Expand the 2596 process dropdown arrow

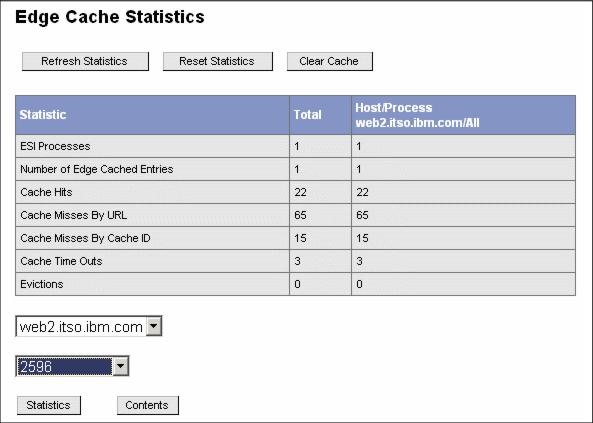121,366
